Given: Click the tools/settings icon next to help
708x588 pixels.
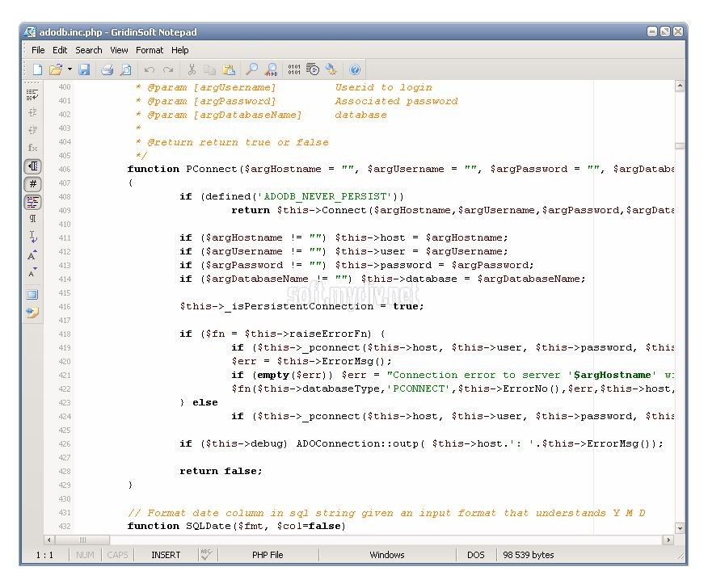Looking at the screenshot, I should [331, 69].
